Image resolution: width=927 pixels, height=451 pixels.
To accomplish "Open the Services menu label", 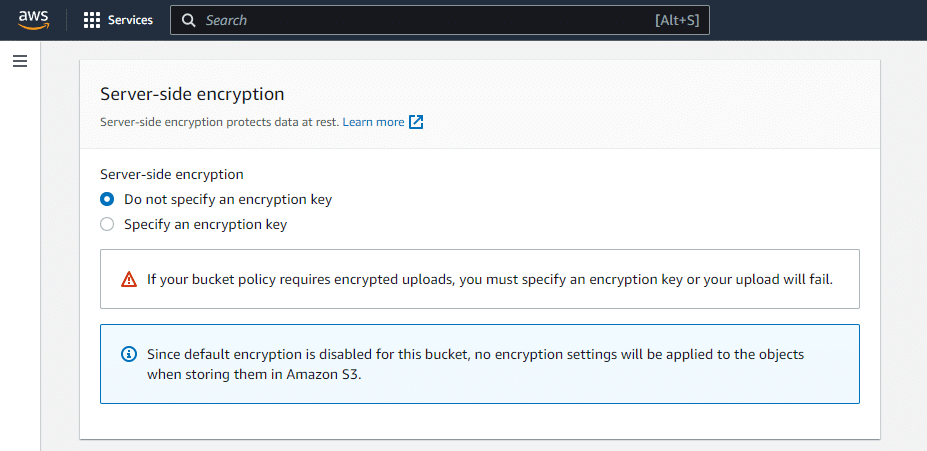I will pos(130,20).
